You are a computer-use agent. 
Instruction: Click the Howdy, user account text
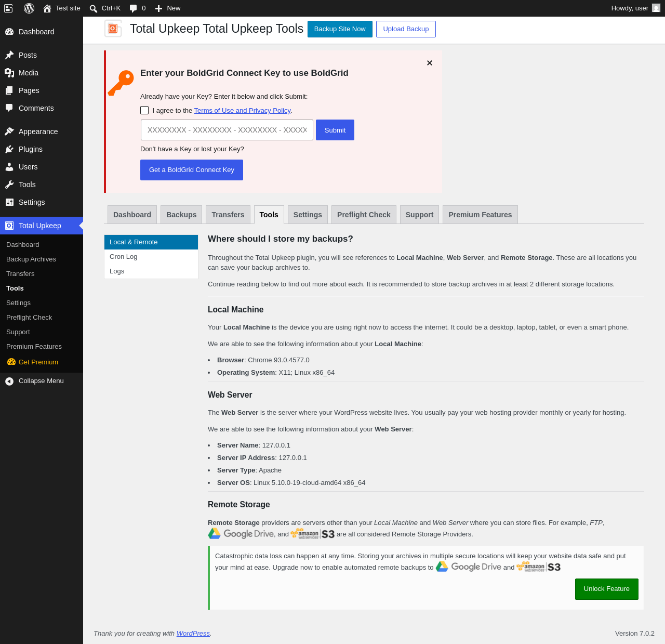click(630, 8)
